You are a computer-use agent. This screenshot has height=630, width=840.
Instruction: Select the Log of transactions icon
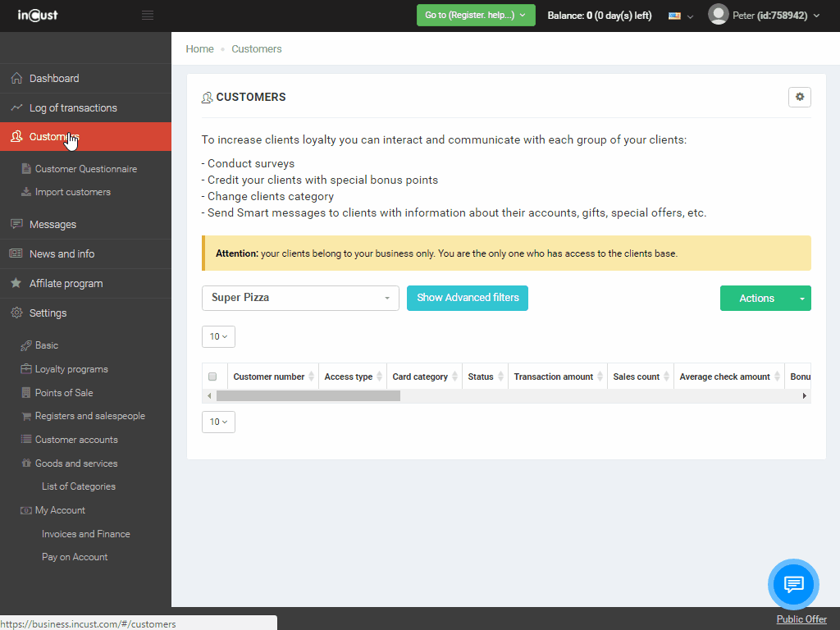click(x=18, y=107)
